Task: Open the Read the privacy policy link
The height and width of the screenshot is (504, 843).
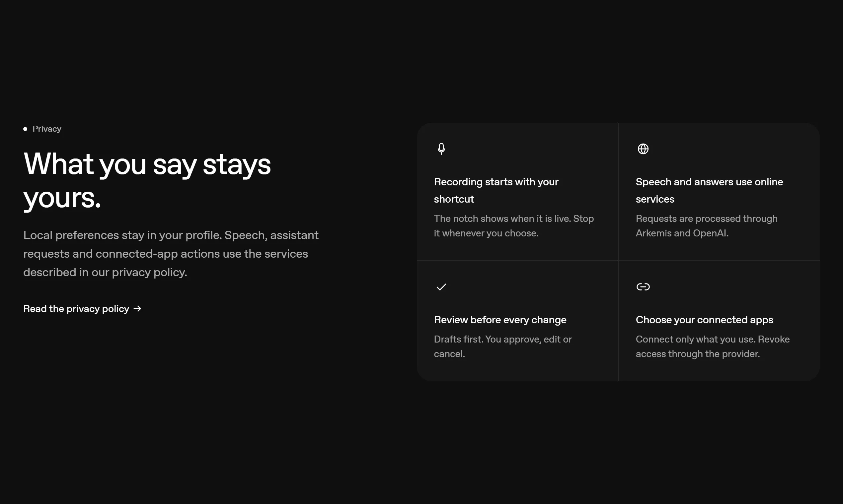Action: coord(82,308)
